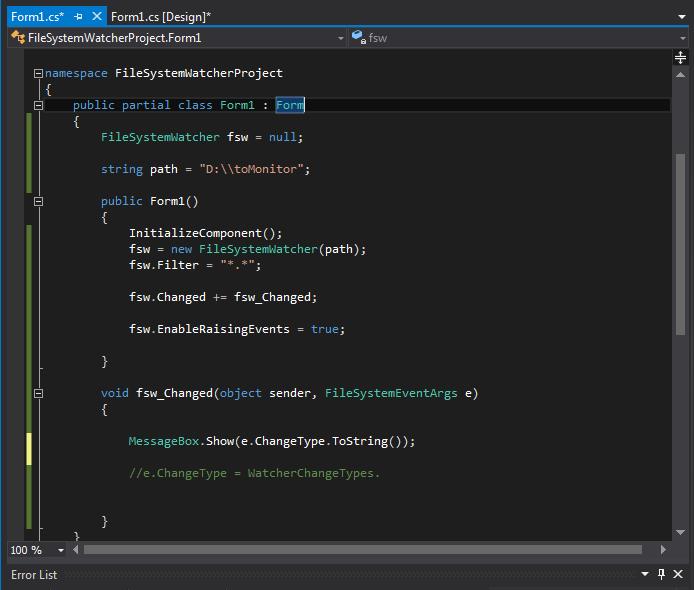694x590 pixels.
Task: Click the horizontal scrollbar thumb
Action: (362, 550)
